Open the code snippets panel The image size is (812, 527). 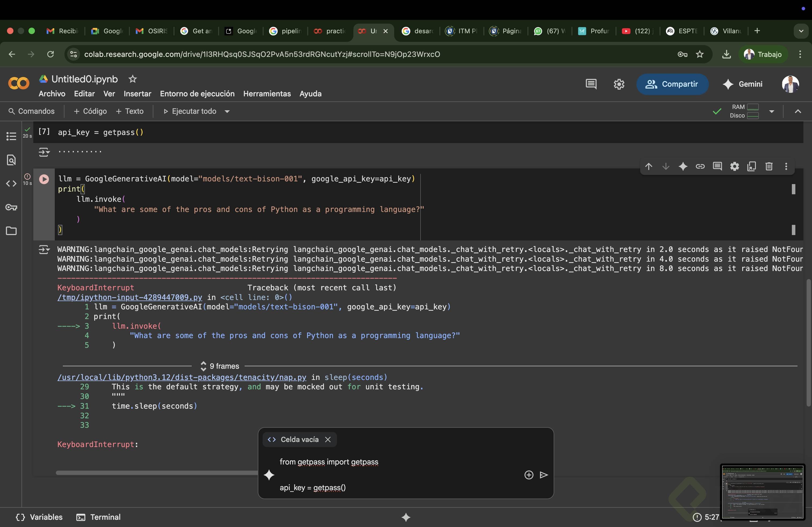click(x=11, y=184)
